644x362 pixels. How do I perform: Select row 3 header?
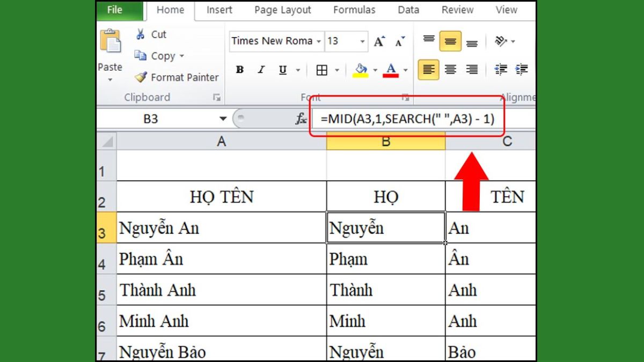click(x=106, y=227)
